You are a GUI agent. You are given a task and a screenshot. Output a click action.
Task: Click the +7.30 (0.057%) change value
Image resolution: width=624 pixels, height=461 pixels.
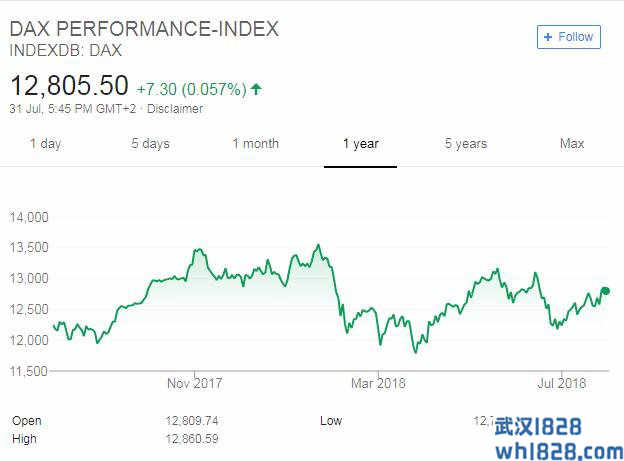click(x=191, y=89)
